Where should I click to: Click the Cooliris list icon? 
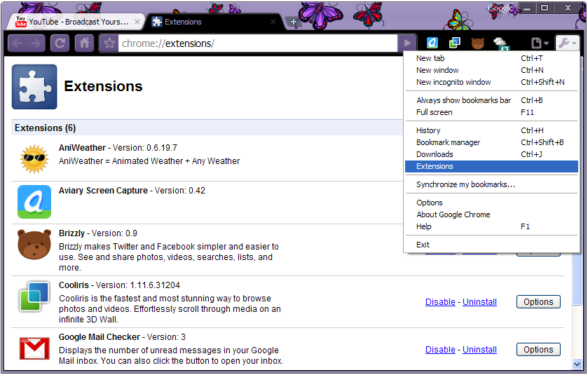(x=34, y=296)
